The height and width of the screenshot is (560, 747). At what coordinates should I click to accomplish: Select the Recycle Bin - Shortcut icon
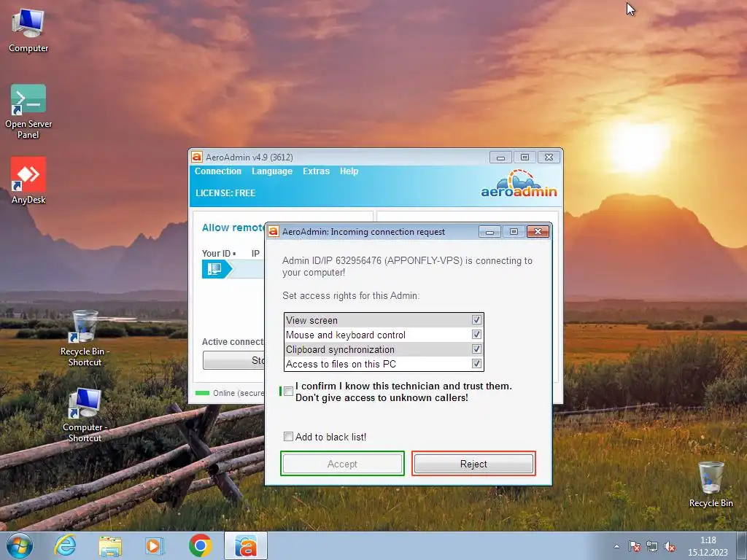coord(85,338)
